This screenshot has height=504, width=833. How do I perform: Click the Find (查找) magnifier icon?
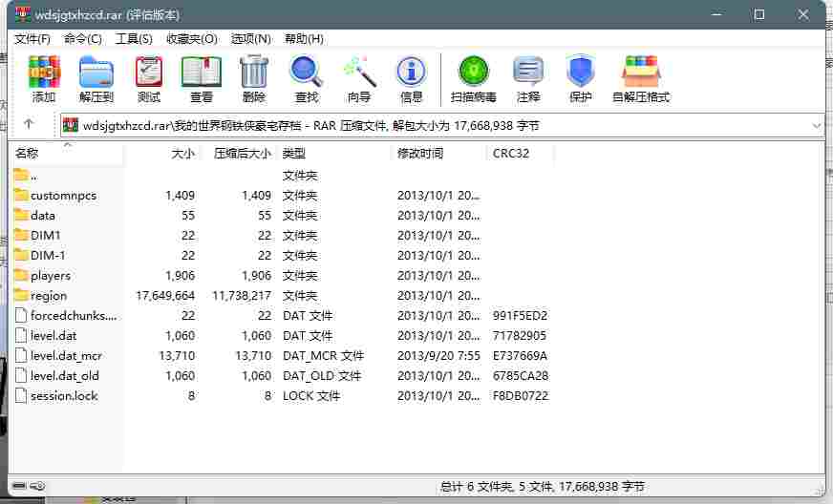point(306,73)
